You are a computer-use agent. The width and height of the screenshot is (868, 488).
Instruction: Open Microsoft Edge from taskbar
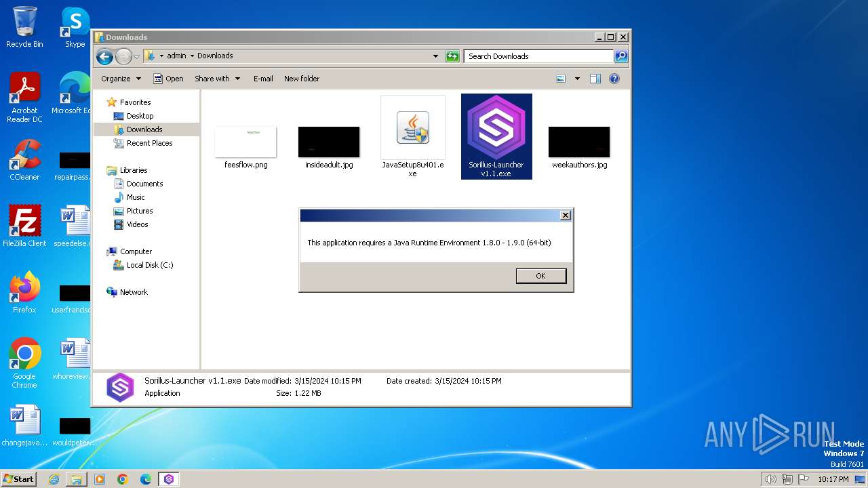[146, 479]
